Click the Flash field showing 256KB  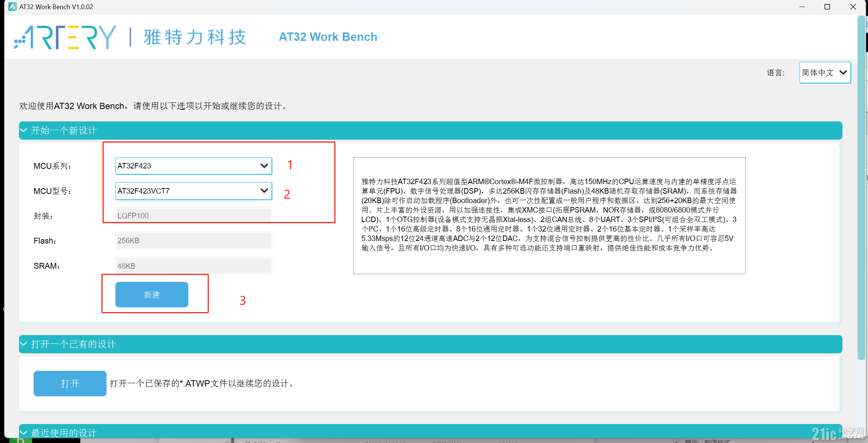pyautogui.click(x=193, y=241)
